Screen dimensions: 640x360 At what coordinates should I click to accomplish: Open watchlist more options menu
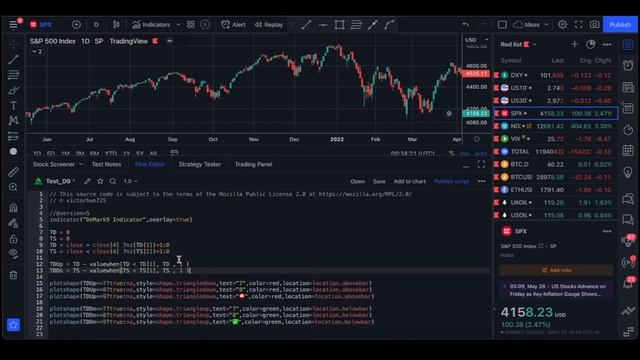[607, 44]
